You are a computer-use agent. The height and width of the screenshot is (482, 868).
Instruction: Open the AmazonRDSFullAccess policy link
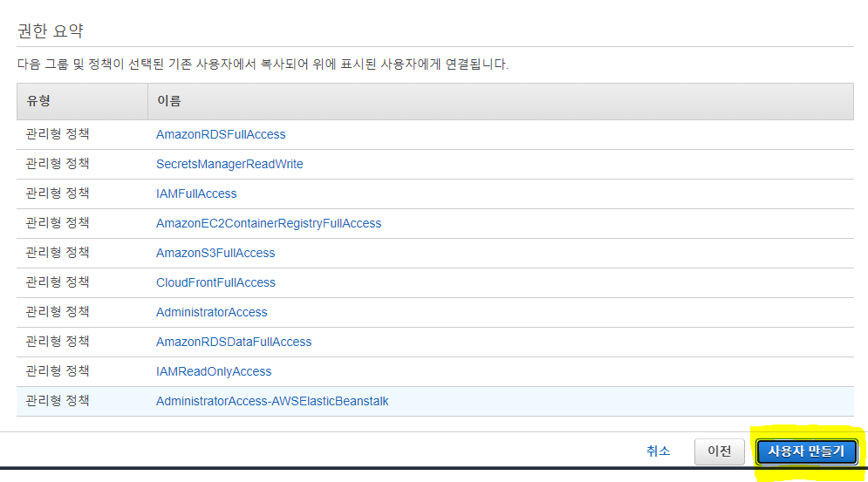pyautogui.click(x=221, y=134)
